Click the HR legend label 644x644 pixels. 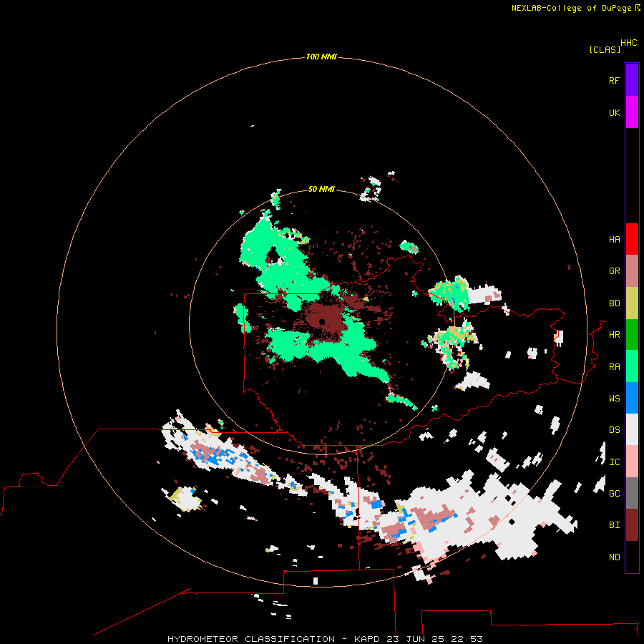point(614,335)
